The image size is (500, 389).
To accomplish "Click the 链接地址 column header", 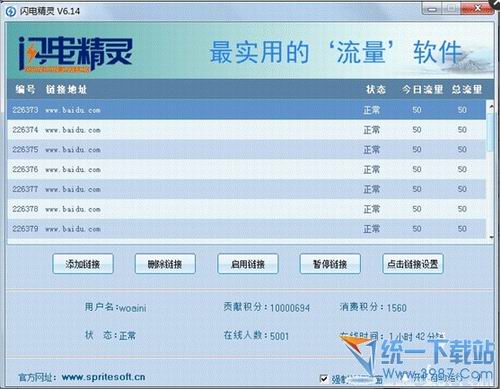I will (x=66, y=89).
